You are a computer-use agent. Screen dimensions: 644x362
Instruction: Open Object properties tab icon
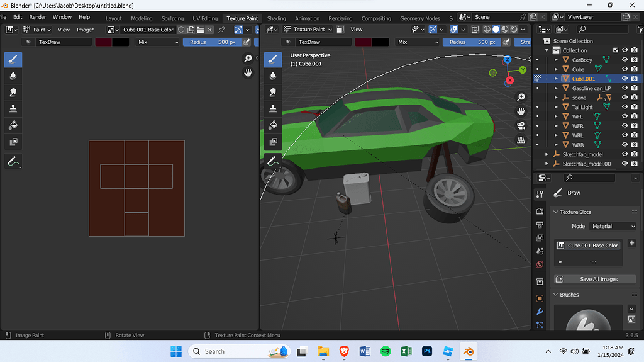point(540,298)
